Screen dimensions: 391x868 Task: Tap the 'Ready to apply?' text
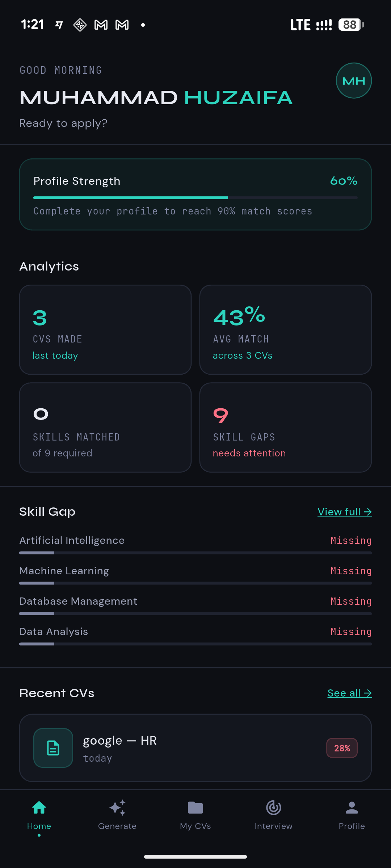click(63, 123)
